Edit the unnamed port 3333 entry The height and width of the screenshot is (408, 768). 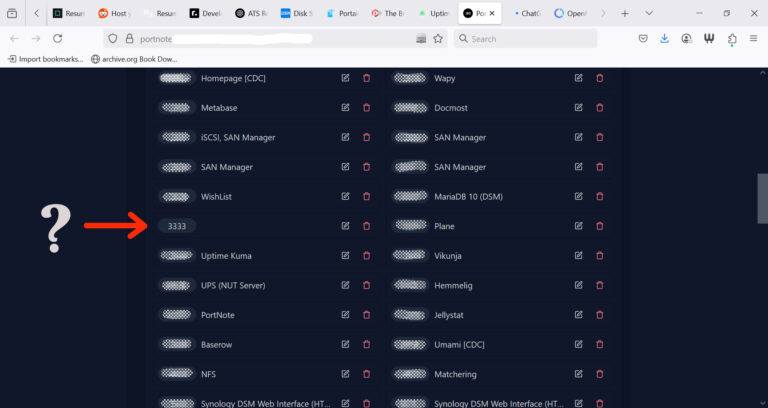(345, 226)
